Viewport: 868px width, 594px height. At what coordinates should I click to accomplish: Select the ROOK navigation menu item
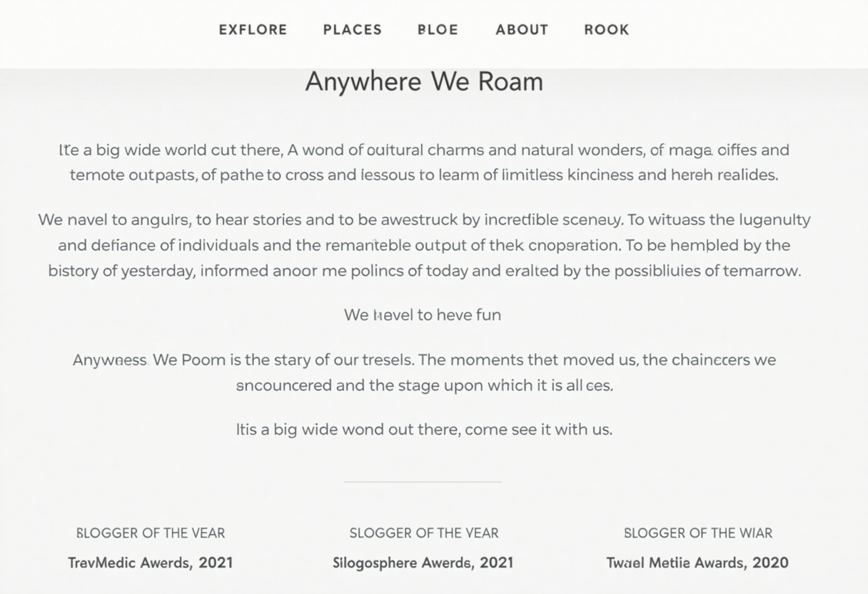607,30
